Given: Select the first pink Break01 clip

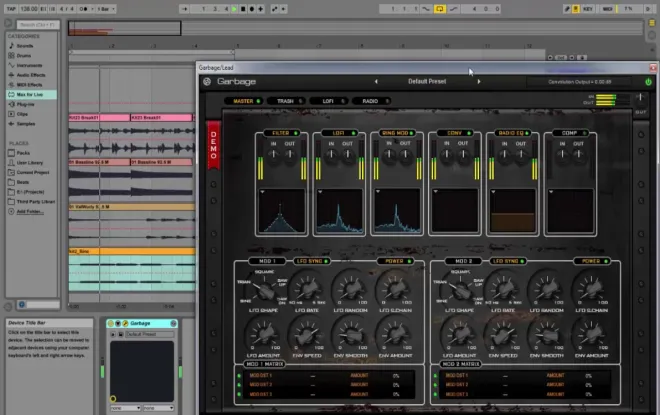Looking at the screenshot, I should pyautogui.click(x=99, y=118).
